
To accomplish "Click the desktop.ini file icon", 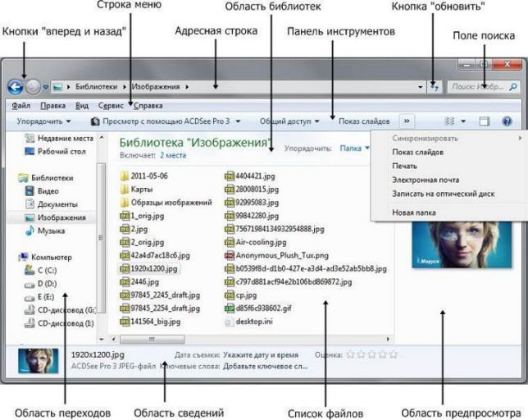I will click(230, 322).
